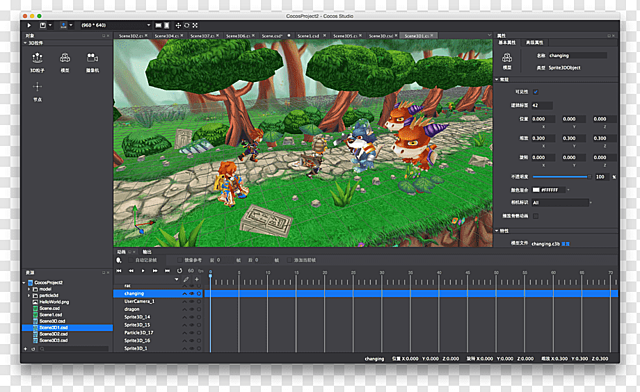The height and width of the screenshot is (392, 640).
Task: Click the position X field showing 0.000
Action: [x=542, y=119]
